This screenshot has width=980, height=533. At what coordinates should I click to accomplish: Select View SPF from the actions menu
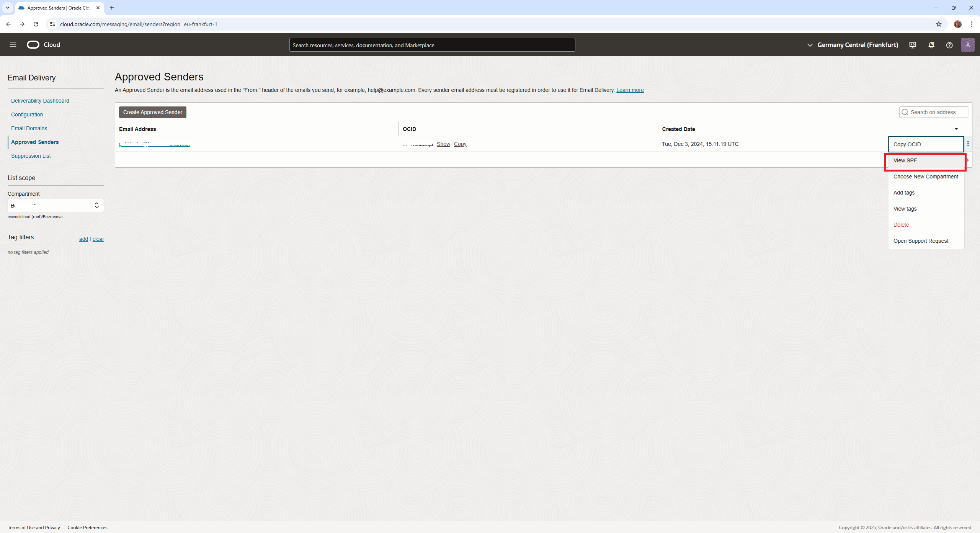coord(926,160)
